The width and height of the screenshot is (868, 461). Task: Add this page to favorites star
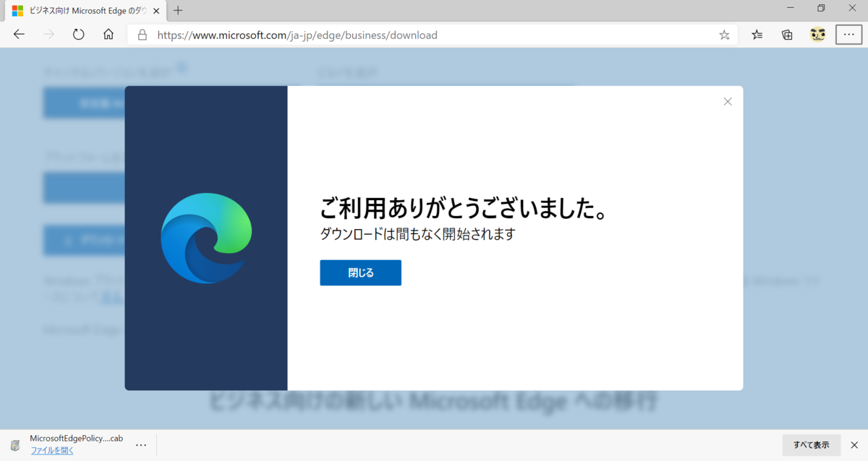pos(724,35)
